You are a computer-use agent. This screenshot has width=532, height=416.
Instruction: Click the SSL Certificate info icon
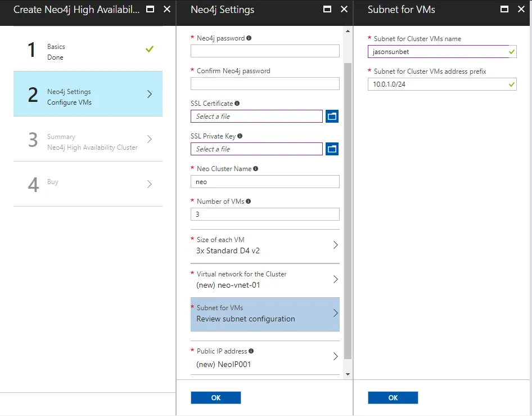point(237,104)
